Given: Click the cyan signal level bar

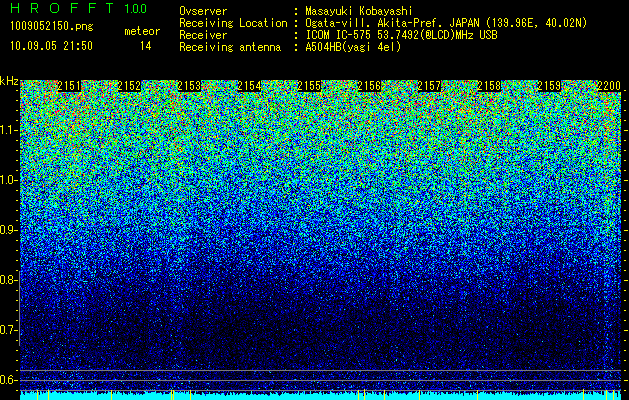Looking at the screenshot, I should point(321,396).
